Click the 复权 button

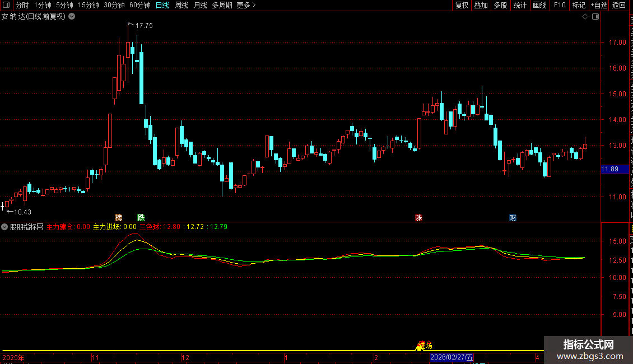[x=462, y=5]
